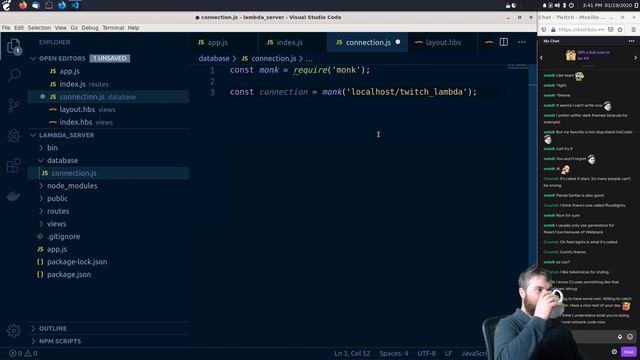Open the Source Control view

point(14,105)
